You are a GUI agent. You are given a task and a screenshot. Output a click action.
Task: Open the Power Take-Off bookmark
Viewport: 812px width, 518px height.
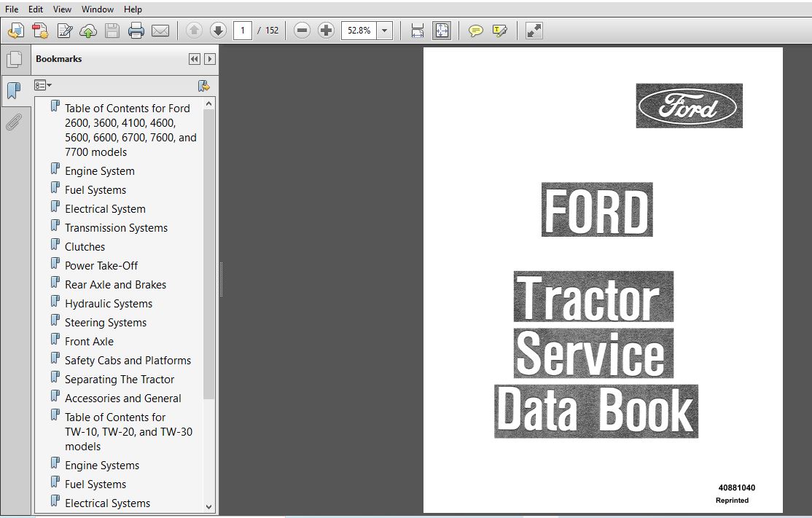(x=101, y=265)
